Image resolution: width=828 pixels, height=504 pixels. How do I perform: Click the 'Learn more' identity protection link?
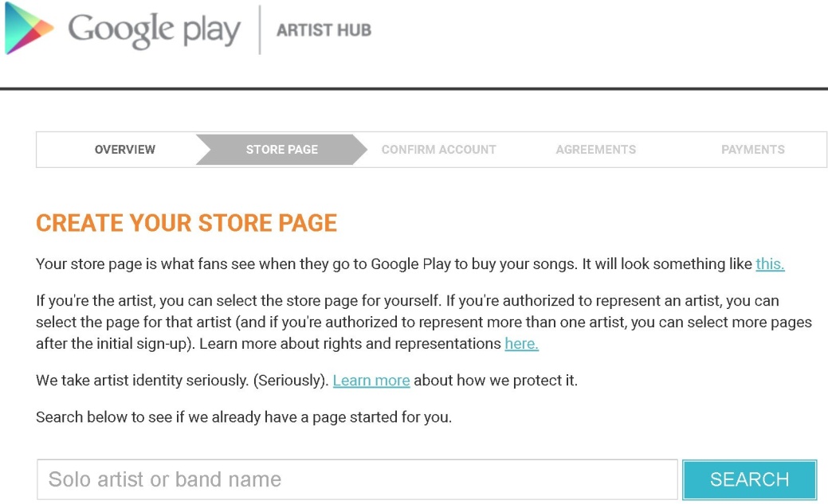(371, 381)
